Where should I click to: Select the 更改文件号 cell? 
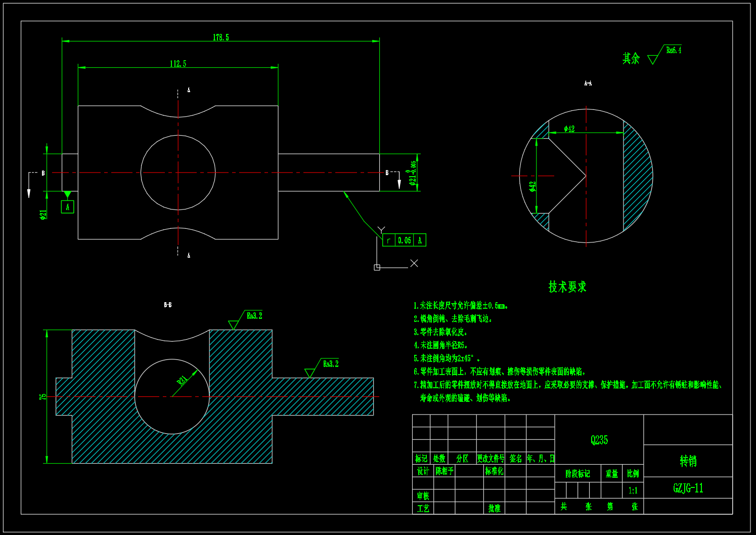pyautogui.click(x=491, y=459)
